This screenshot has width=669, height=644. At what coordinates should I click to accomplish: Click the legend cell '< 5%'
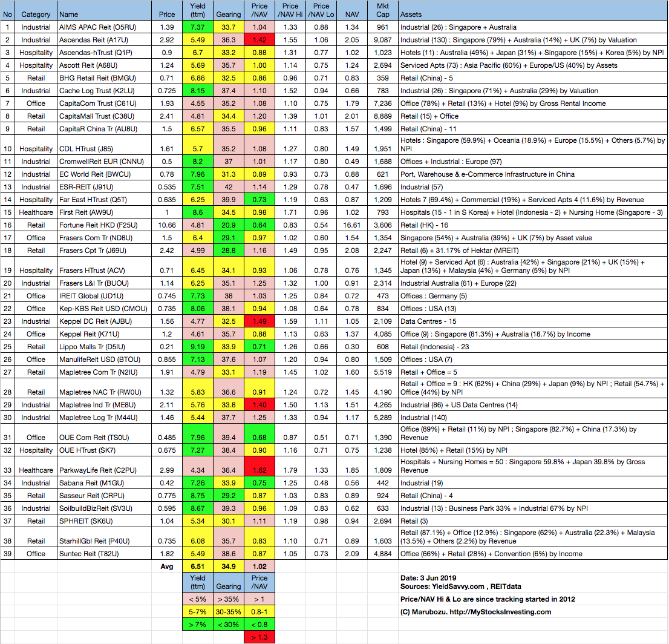coord(198,599)
